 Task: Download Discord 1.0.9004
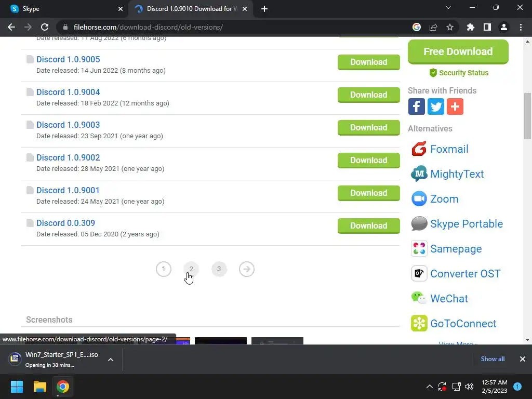coord(369,95)
